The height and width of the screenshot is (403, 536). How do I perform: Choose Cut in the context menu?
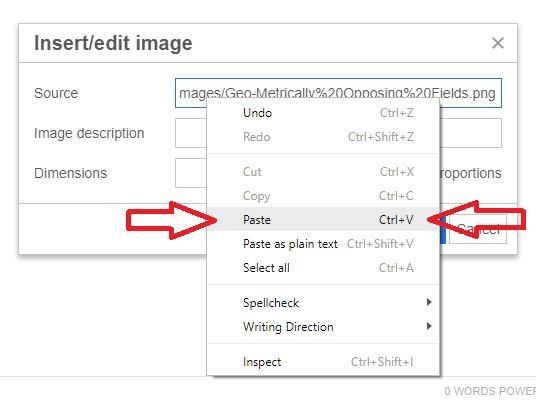(x=323, y=172)
